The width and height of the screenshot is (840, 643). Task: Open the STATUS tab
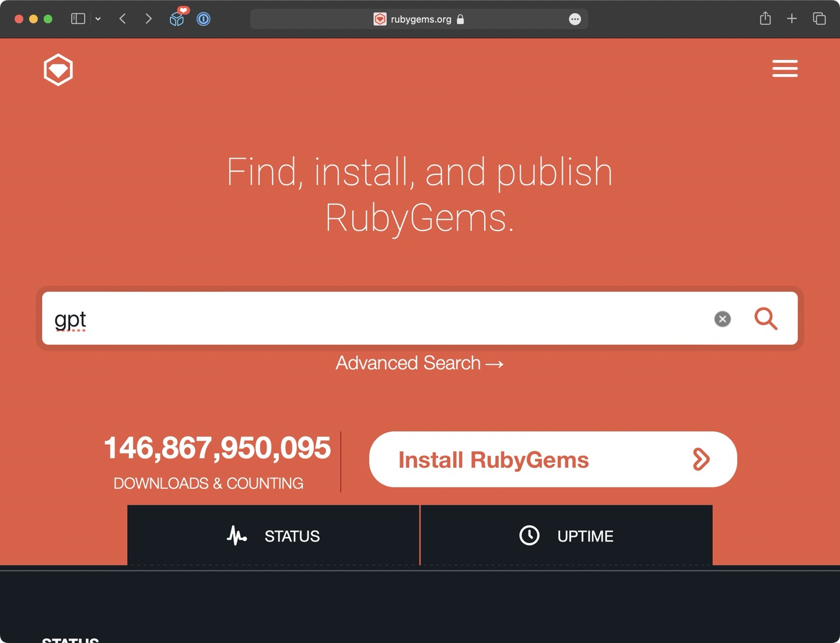[274, 536]
